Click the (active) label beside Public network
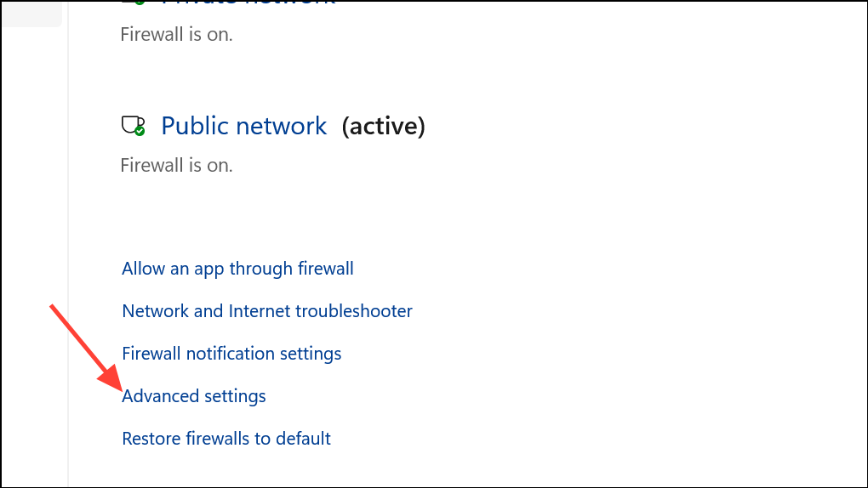868x488 pixels. (x=383, y=126)
